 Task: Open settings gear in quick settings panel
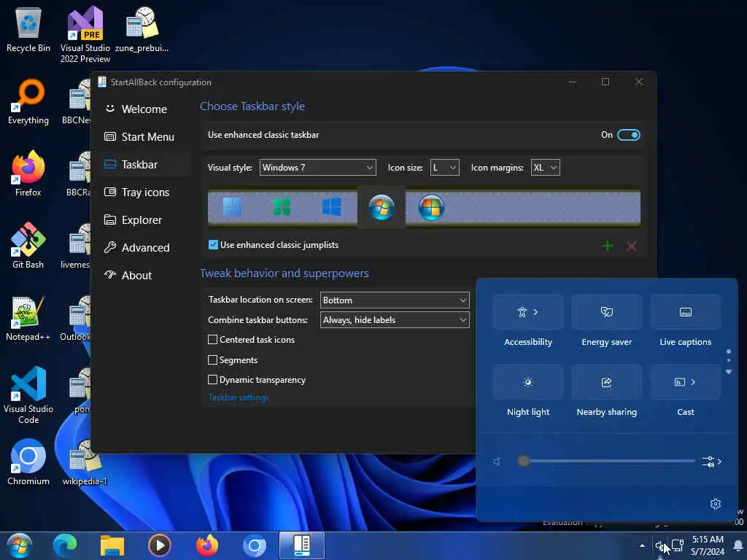pyautogui.click(x=715, y=504)
